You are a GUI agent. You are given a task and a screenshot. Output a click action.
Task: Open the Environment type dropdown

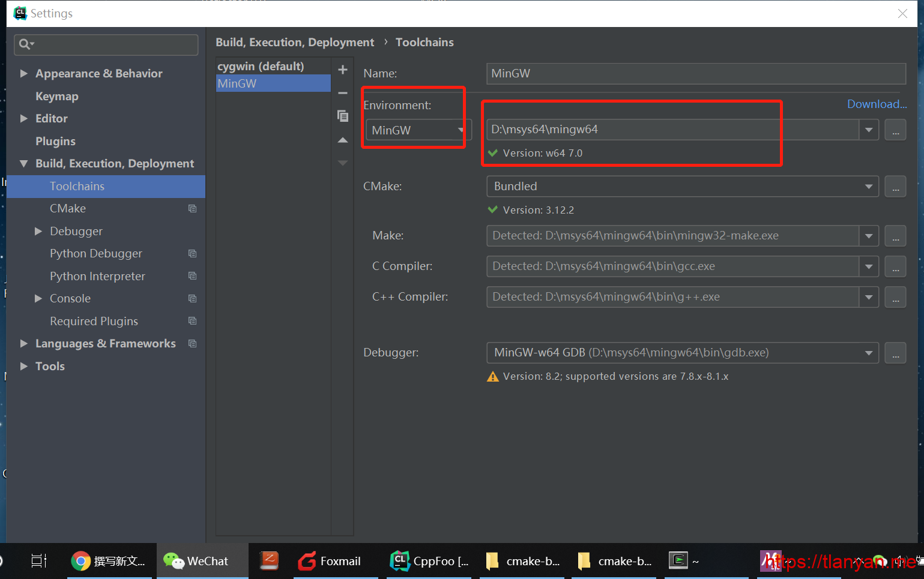(x=418, y=130)
